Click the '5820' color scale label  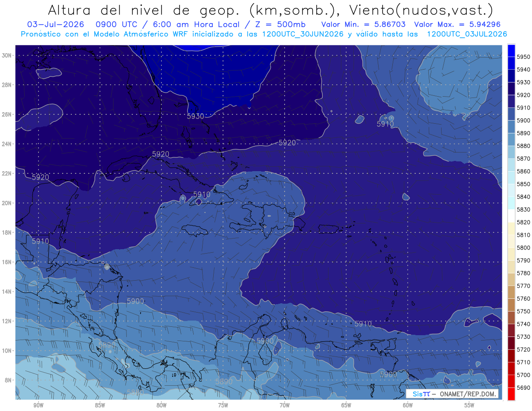point(524,222)
